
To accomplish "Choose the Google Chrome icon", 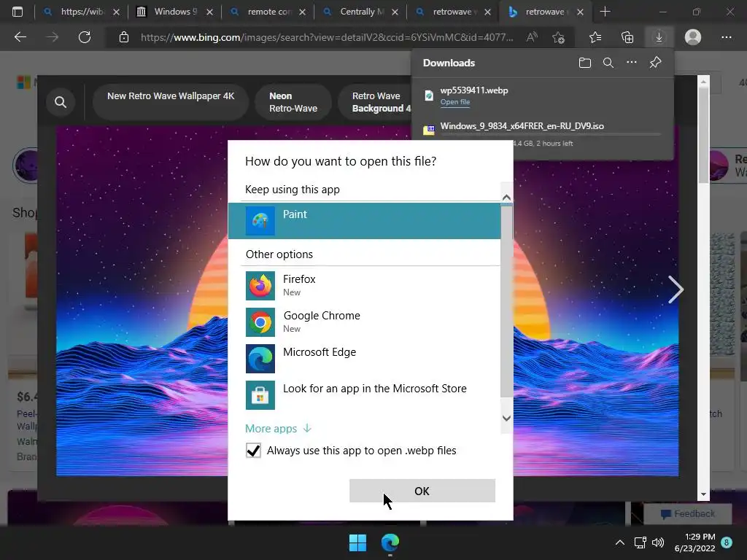I will pyautogui.click(x=260, y=322).
